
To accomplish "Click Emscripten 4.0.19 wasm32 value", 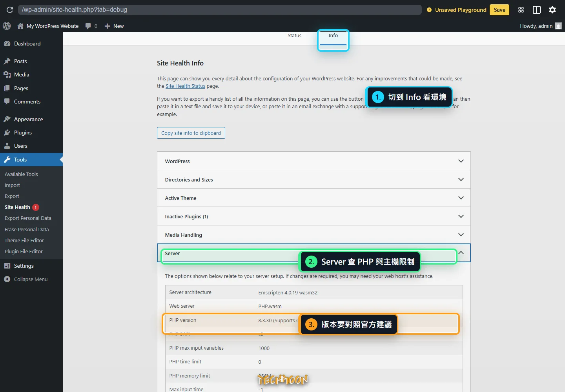I will click(x=288, y=293).
